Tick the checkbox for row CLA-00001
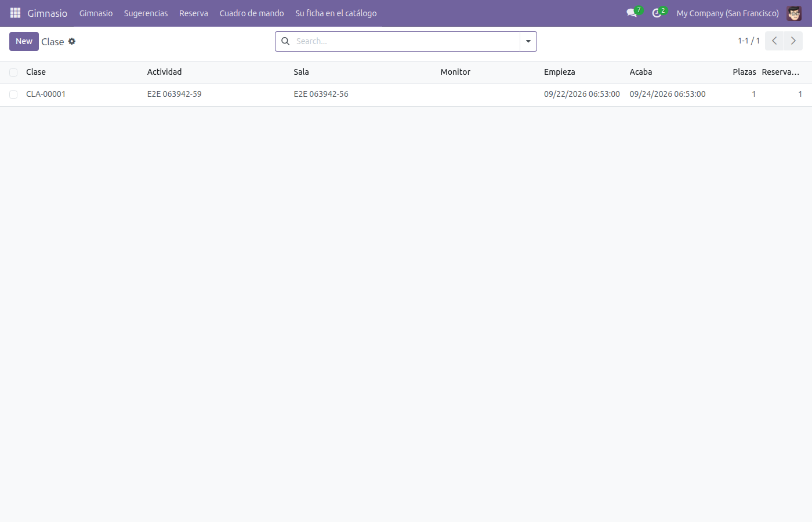This screenshot has width=812, height=522. [x=13, y=95]
